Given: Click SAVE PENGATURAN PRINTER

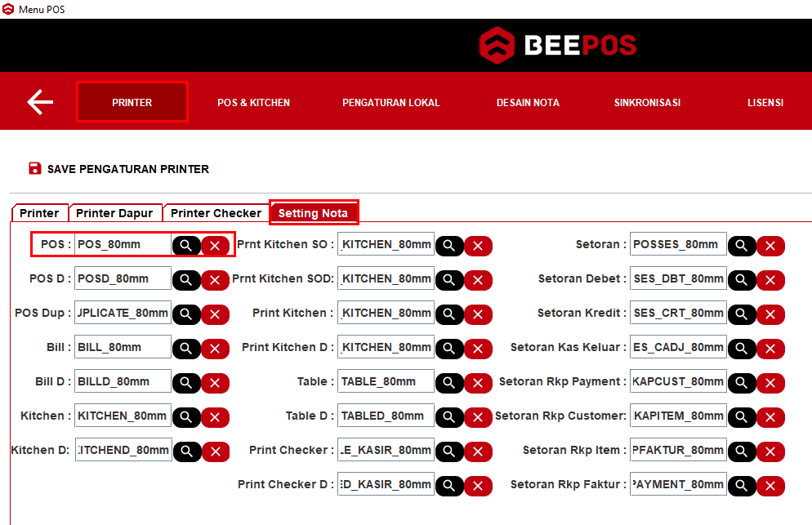Looking at the screenshot, I should coord(127,169).
